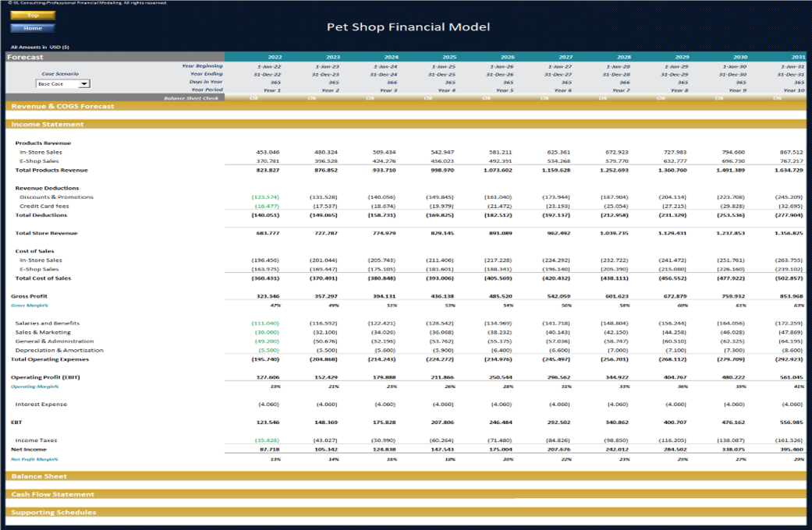The height and width of the screenshot is (530, 812).
Task: Select Total Cost of Sales value (360.431)
Action: [x=266, y=278]
